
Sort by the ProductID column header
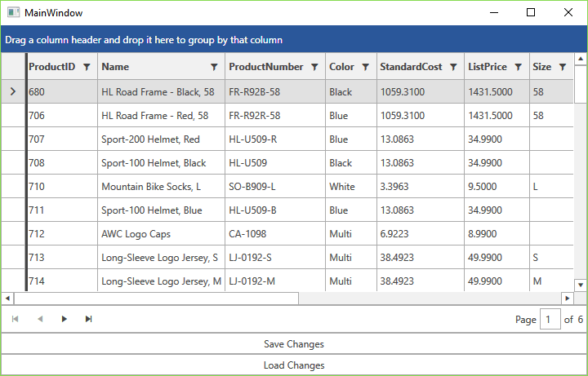point(52,67)
